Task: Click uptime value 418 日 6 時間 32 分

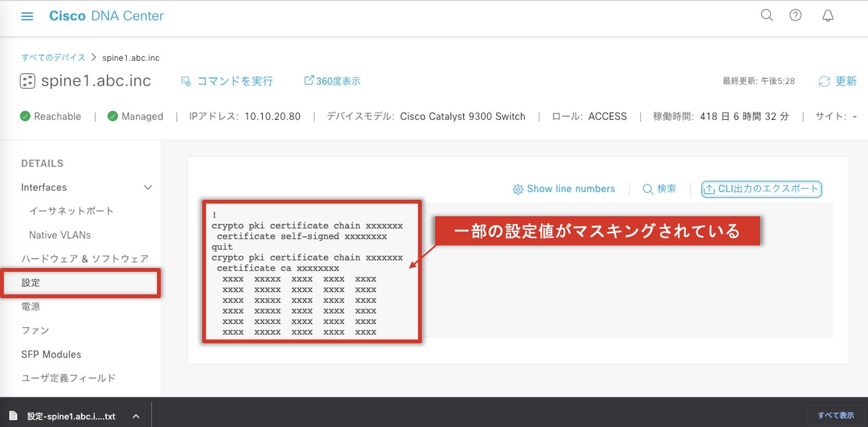Action: click(x=745, y=116)
